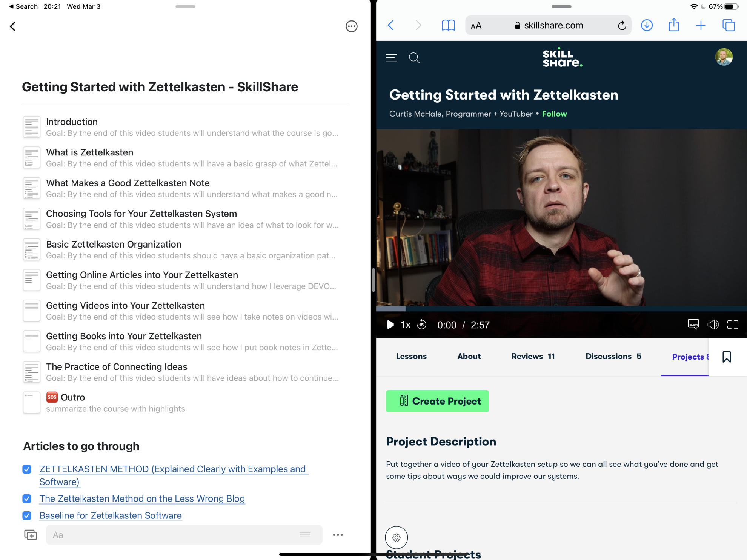
Task: Uncheck the Less Wrong Blog article checkbox
Action: click(x=26, y=498)
